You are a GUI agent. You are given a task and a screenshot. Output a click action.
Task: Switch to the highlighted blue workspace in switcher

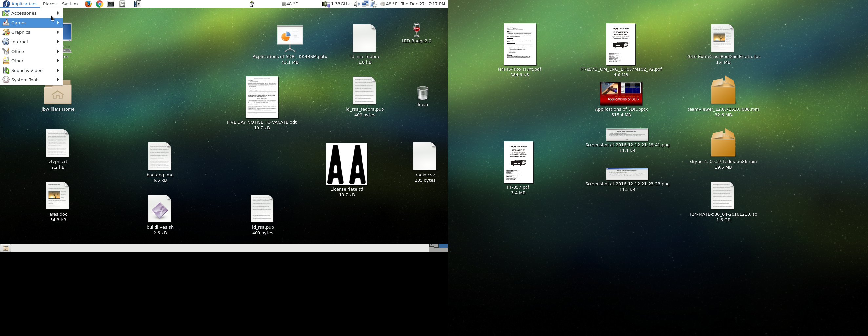444,246
